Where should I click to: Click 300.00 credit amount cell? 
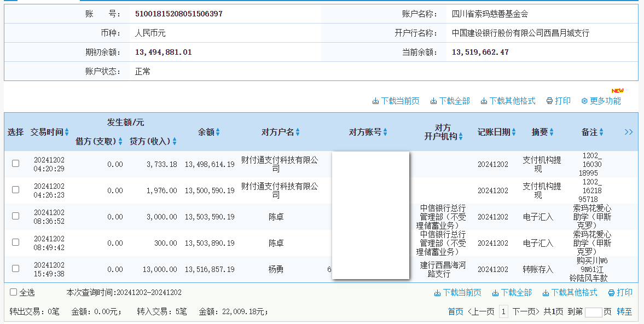click(x=166, y=243)
